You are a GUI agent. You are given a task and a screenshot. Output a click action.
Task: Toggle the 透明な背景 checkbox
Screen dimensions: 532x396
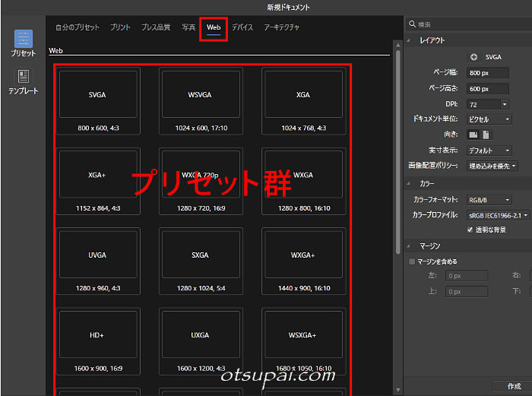(470, 229)
